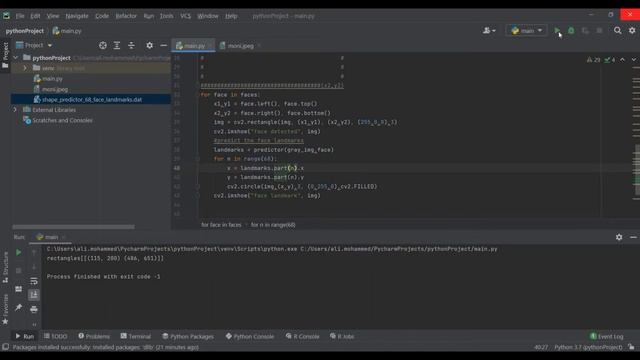This screenshot has height=360, width=640.
Task: Run with coverage icon in top toolbar
Action: pos(585,31)
